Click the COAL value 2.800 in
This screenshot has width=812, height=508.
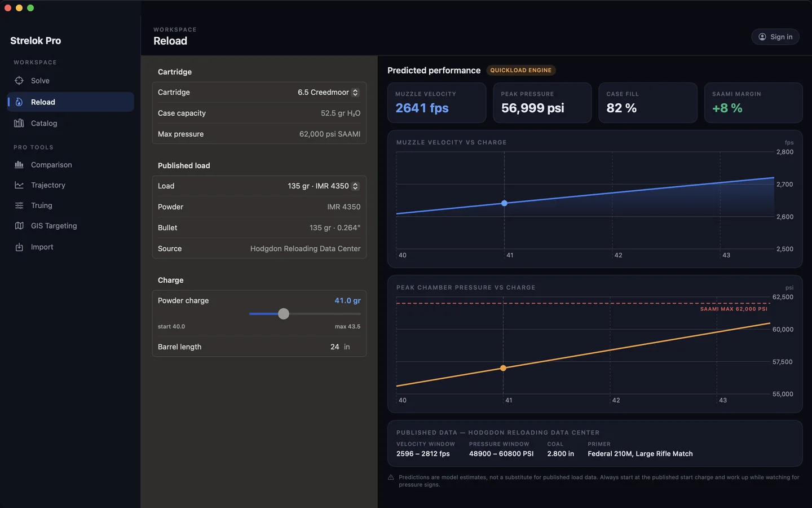(561, 454)
